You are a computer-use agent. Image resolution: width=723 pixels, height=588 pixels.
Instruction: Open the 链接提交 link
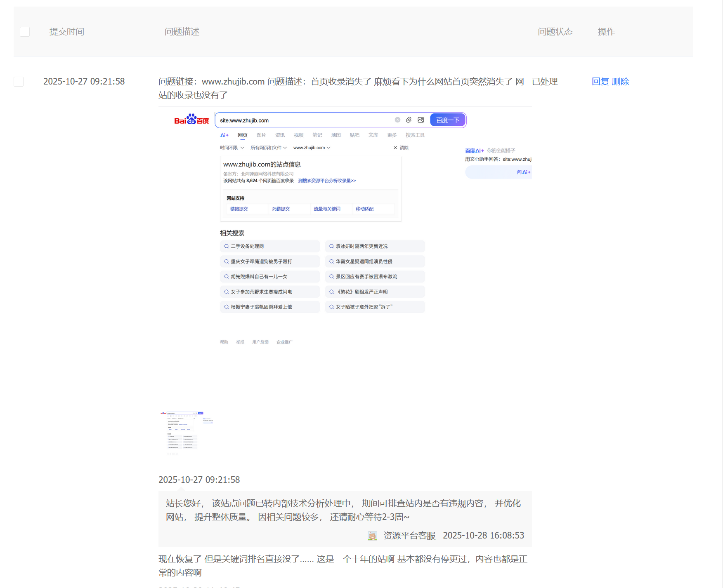239,209
